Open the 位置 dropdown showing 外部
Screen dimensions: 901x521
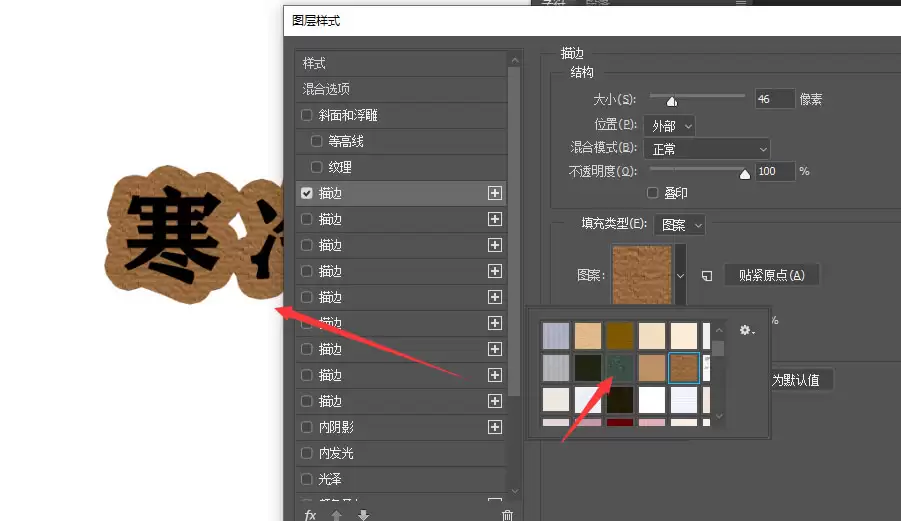point(669,126)
